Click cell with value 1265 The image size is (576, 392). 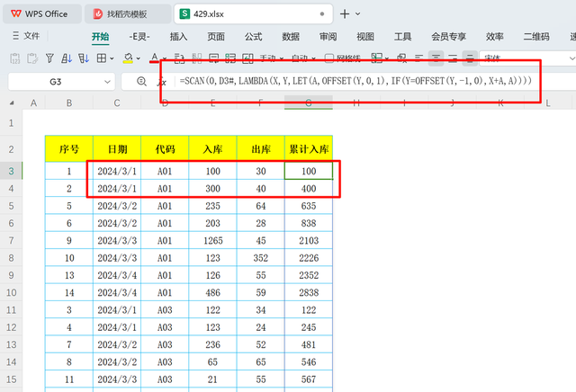212,240
